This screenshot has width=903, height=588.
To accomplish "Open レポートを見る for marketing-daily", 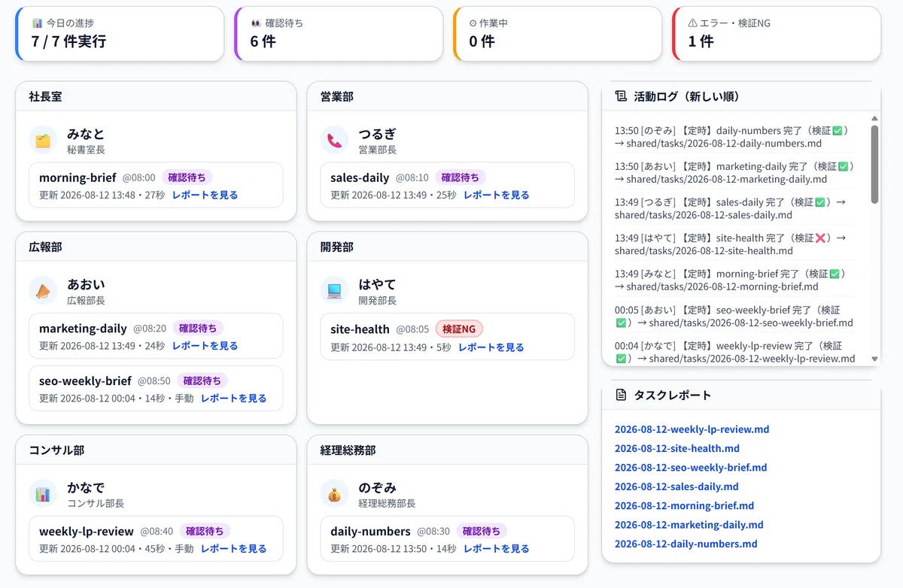I will pos(205,346).
